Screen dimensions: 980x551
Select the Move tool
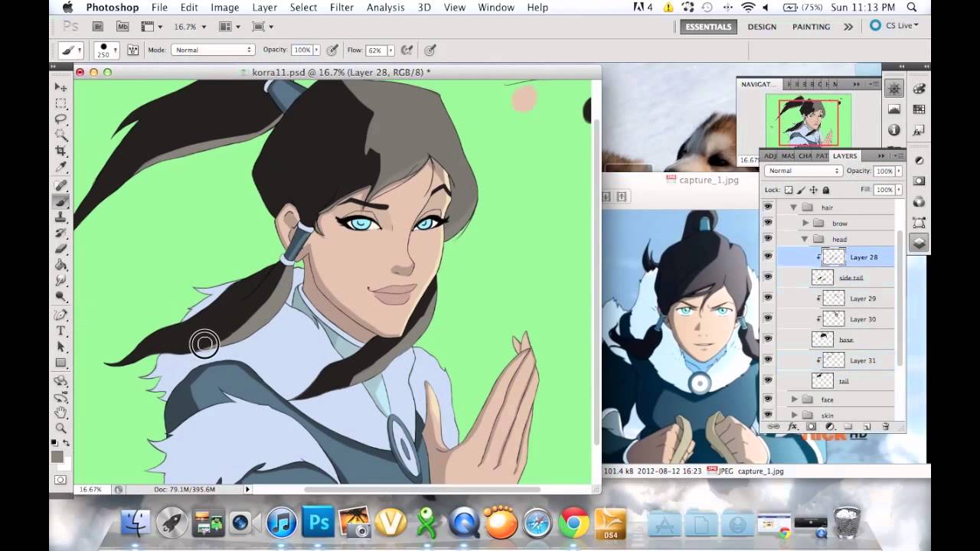[60, 87]
